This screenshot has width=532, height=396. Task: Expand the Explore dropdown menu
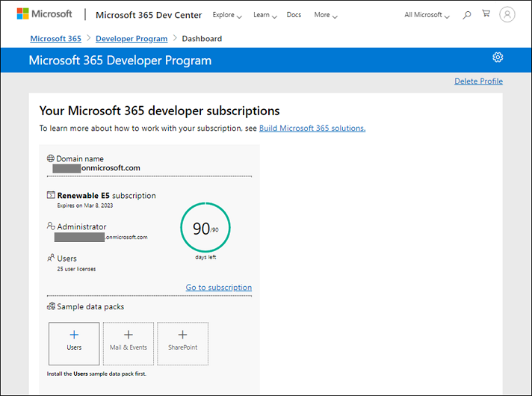click(227, 15)
